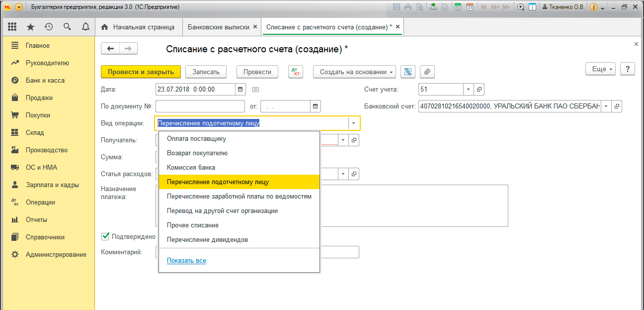
Task: Open the favorites star icon
Action: pos(31,27)
